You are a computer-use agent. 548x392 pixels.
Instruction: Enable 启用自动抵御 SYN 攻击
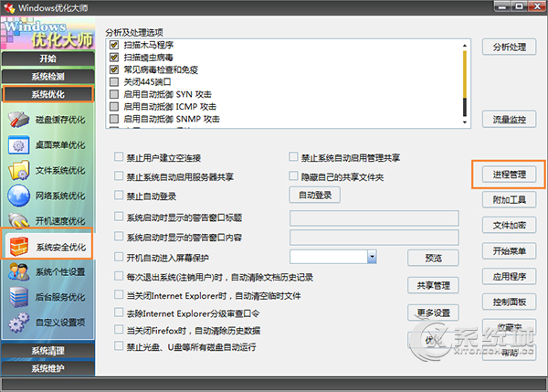(114, 94)
